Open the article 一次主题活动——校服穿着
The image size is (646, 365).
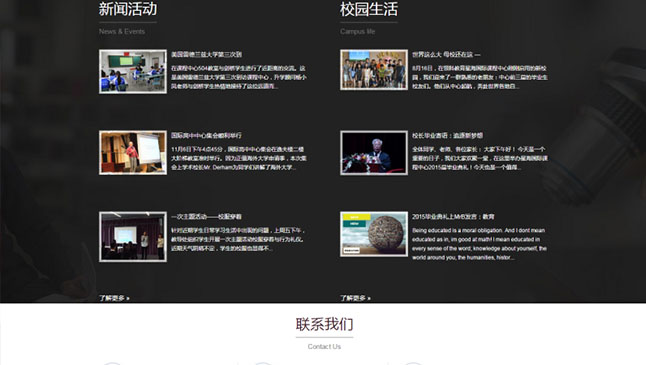pyautogui.click(x=206, y=217)
